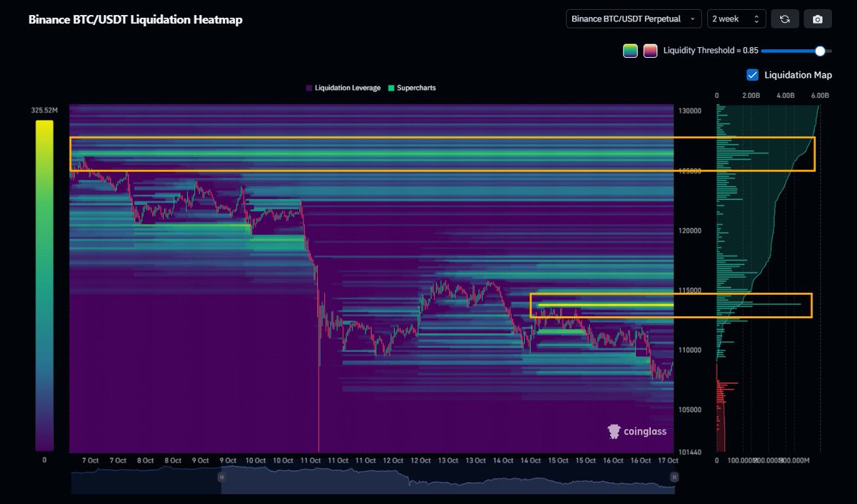857x504 pixels.
Task: Click the 101440 price axis minimum label
Action: coord(690,452)
